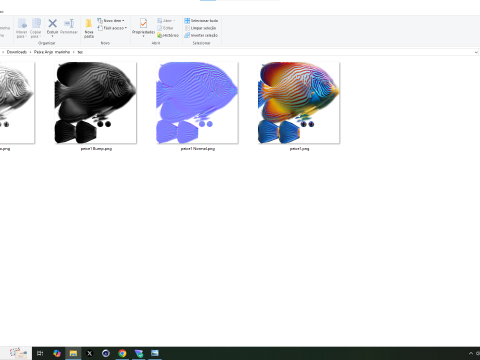The width and height of the screenshot is (480, 360).
Task: Open Task View in the taskbar
Action: (x=40, y=353)
